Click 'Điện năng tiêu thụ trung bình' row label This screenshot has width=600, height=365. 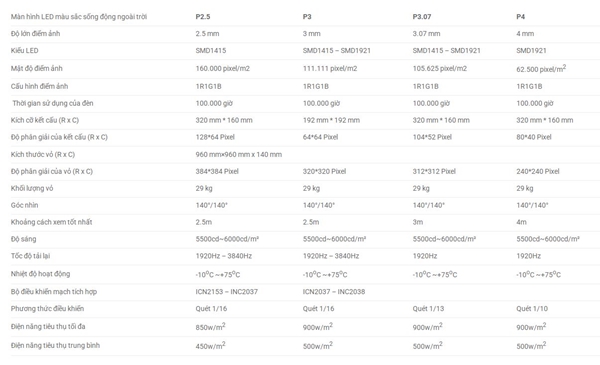(x=55, y=345)
